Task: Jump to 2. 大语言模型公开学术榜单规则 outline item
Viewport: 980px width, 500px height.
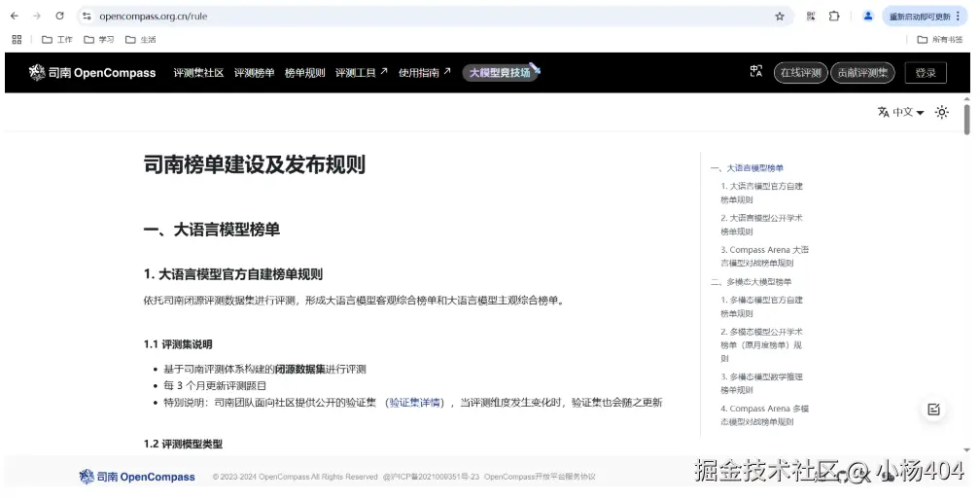Action: click(x=761, y=225)
